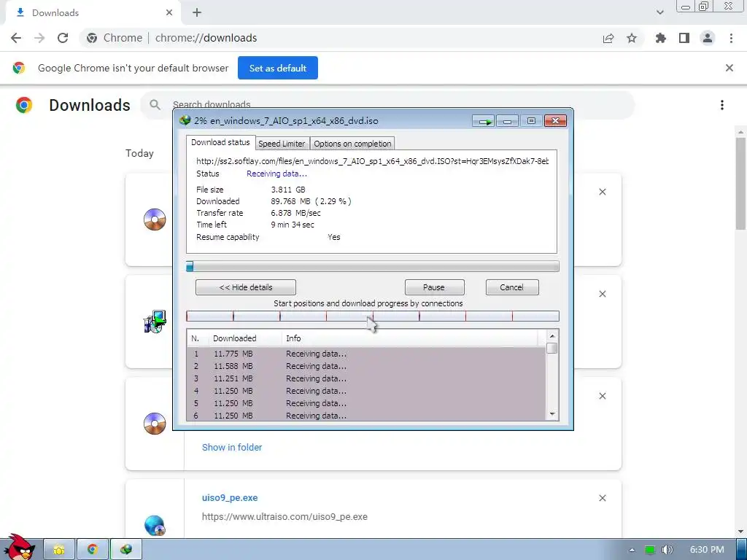The image size is (747, 560).
Task: Switch to Chrome from the taskbar
Action: (93, 550)
